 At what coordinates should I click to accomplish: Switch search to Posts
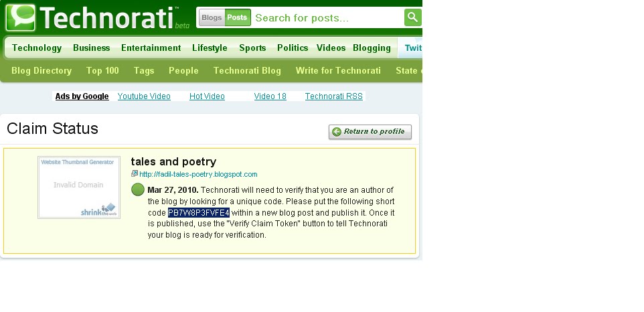238,17
